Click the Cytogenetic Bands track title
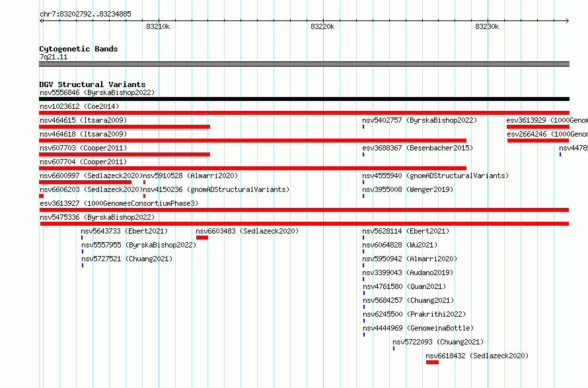This screenshot has width=588, height=388. point(79,49)
